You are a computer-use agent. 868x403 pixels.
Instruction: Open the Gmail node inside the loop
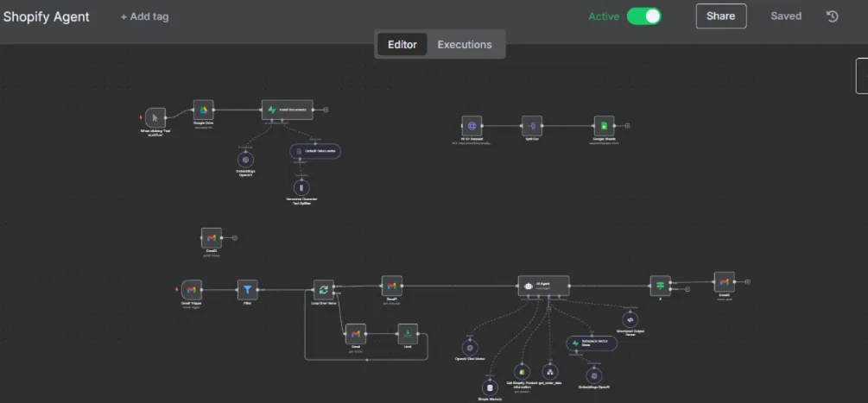tap(355, 334)
